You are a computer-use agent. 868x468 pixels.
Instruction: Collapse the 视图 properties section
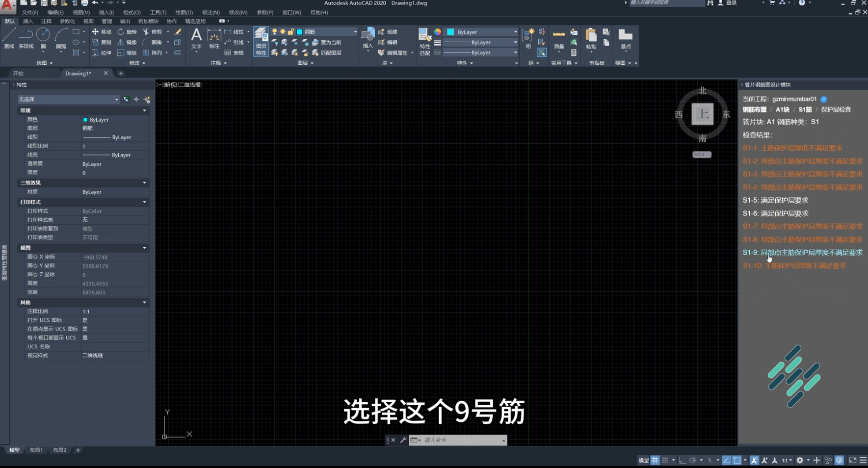[x=144, y=248]
